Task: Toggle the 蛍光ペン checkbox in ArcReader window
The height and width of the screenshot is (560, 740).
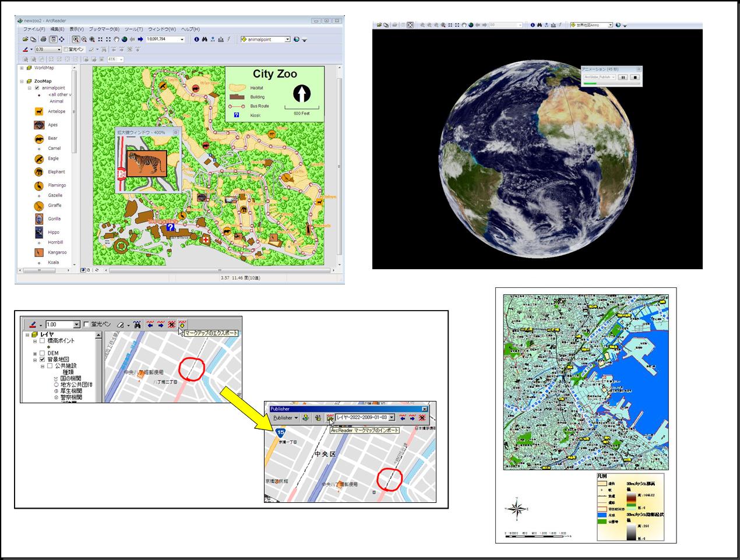Action: click(x=66, y=50)
